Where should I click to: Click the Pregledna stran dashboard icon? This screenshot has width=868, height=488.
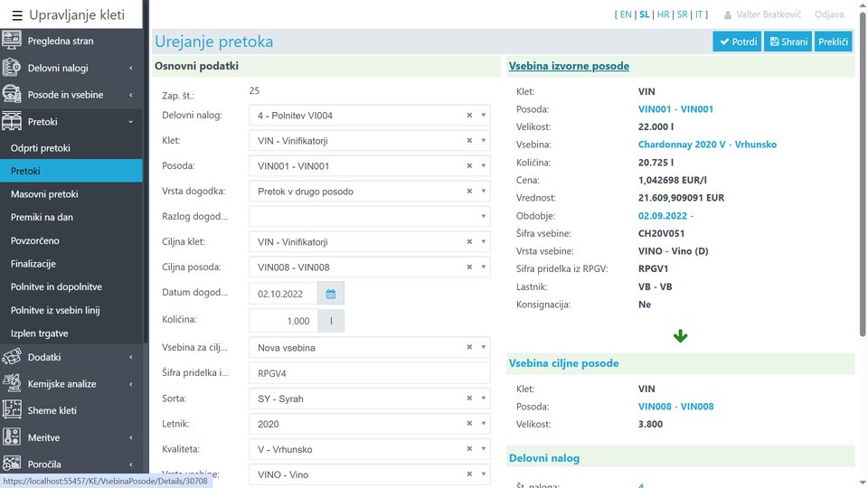coord(13,41)
